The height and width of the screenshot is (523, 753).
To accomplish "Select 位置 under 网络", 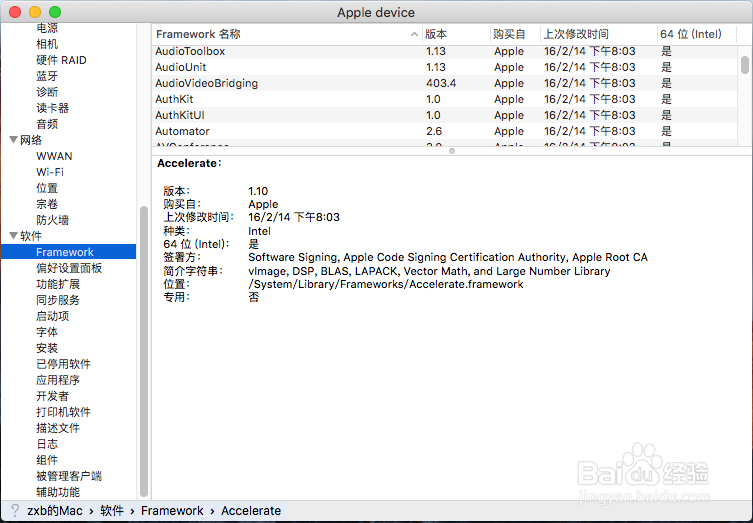I will pos(47,188).
